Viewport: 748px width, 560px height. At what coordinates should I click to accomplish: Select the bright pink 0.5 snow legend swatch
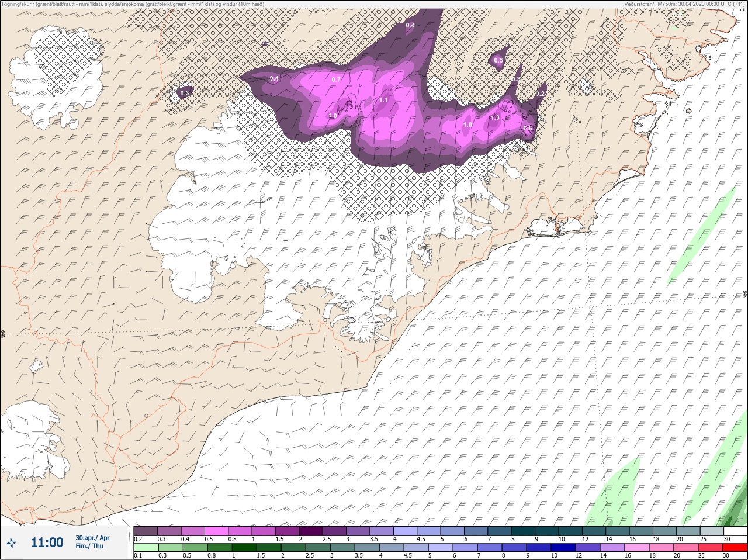point(217,531)
